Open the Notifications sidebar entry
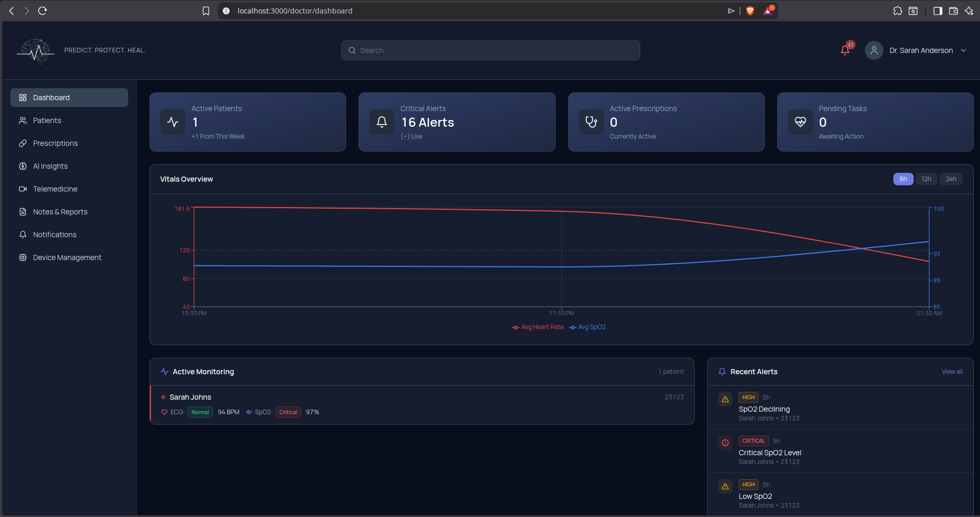This screenshot has width=980, height=517. click(53, 234)
